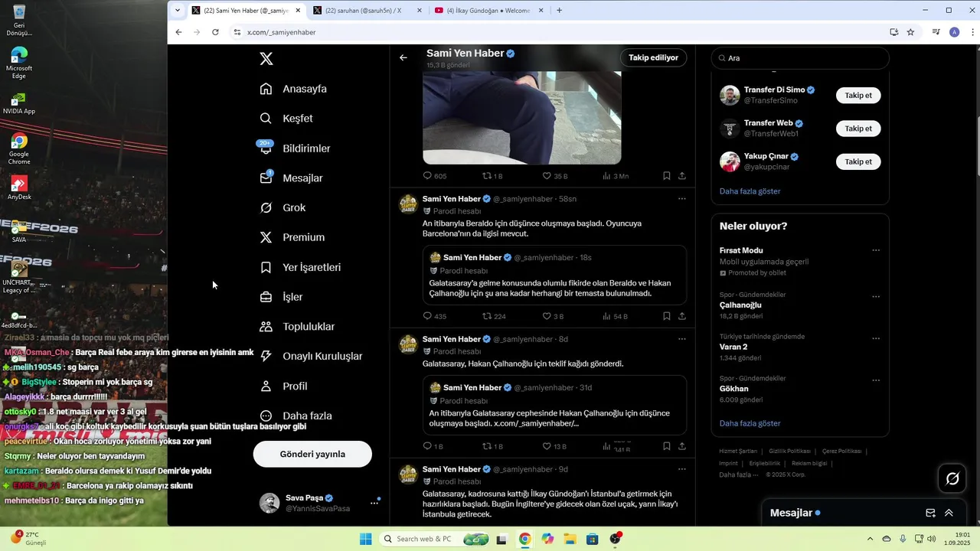The width and height of the screenshot is (980, 551).
Task: Click the Gizlilik Politikası footer link
Action: (x=789, y=452)
